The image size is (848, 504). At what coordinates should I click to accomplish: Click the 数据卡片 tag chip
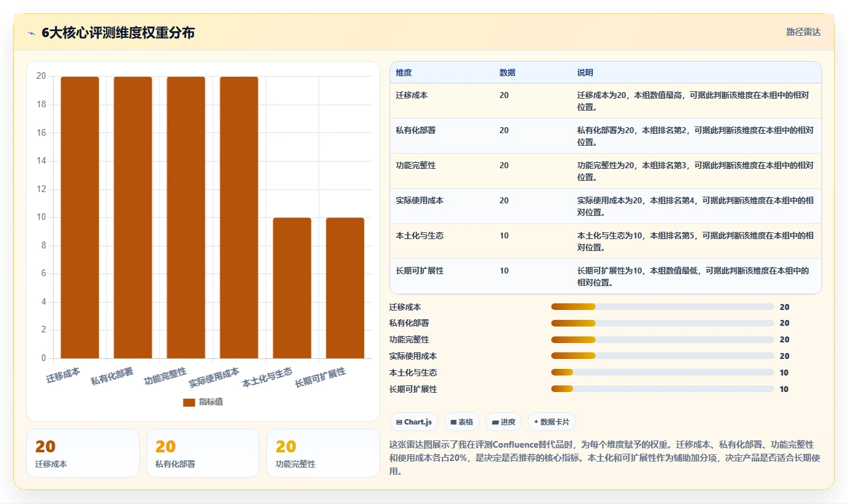point(552,422)
